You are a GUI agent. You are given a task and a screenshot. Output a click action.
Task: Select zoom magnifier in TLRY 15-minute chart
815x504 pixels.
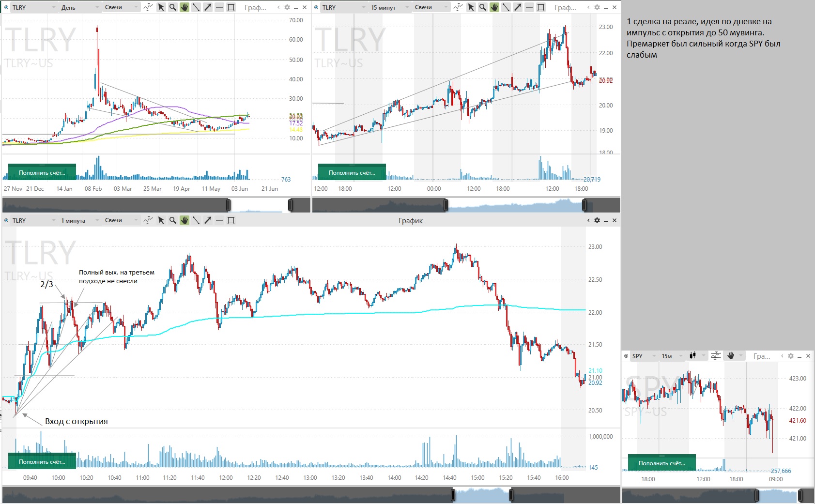tap(483, 7)
